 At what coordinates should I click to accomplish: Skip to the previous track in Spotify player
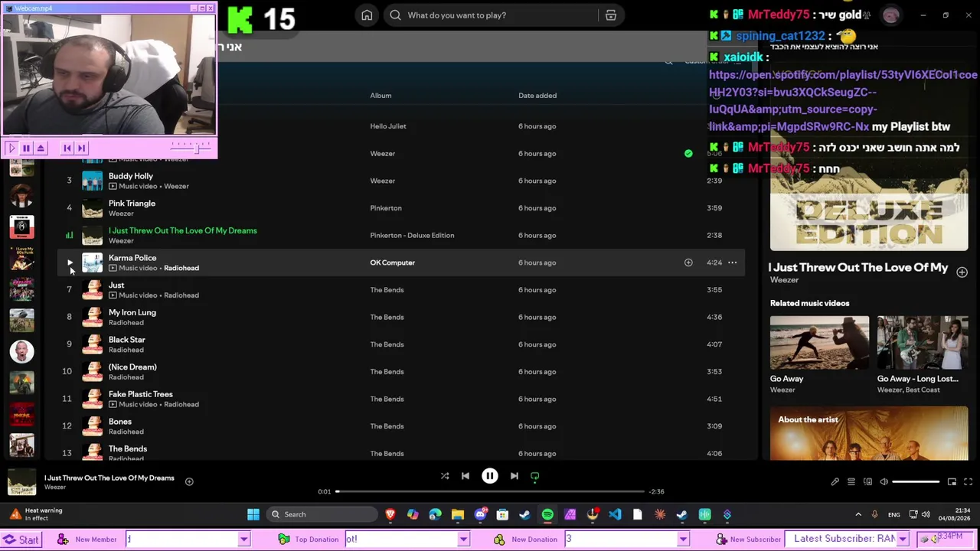(465, 476)
